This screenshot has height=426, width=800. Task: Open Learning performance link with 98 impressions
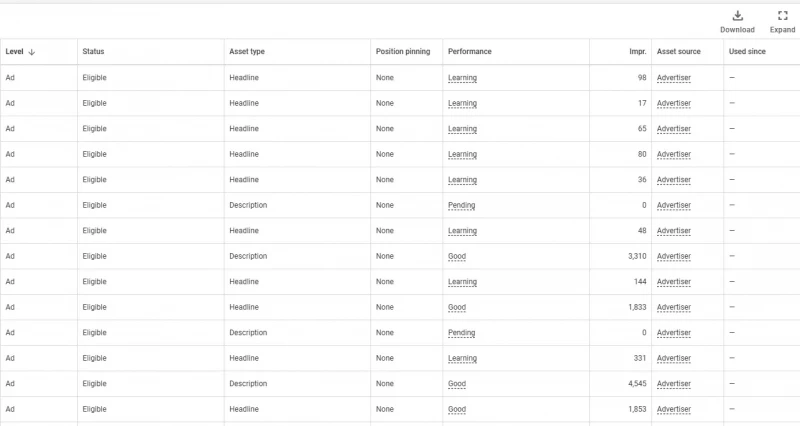(462, 78)
